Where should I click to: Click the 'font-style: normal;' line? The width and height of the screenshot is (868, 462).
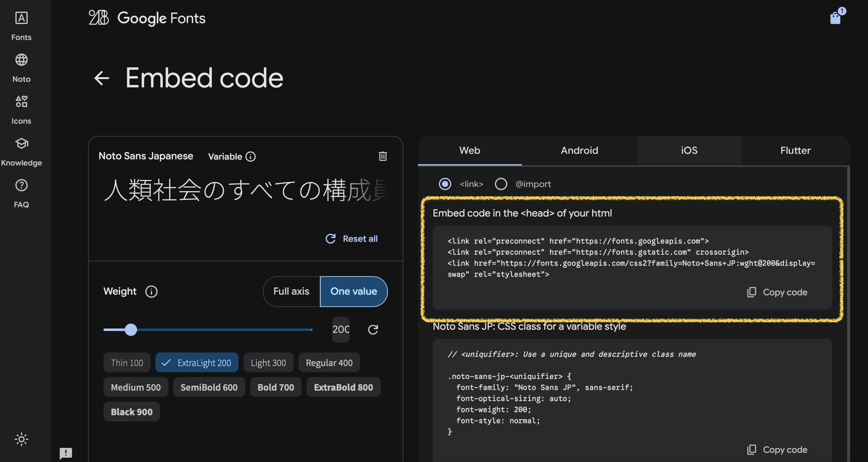(x=498, y=421)
